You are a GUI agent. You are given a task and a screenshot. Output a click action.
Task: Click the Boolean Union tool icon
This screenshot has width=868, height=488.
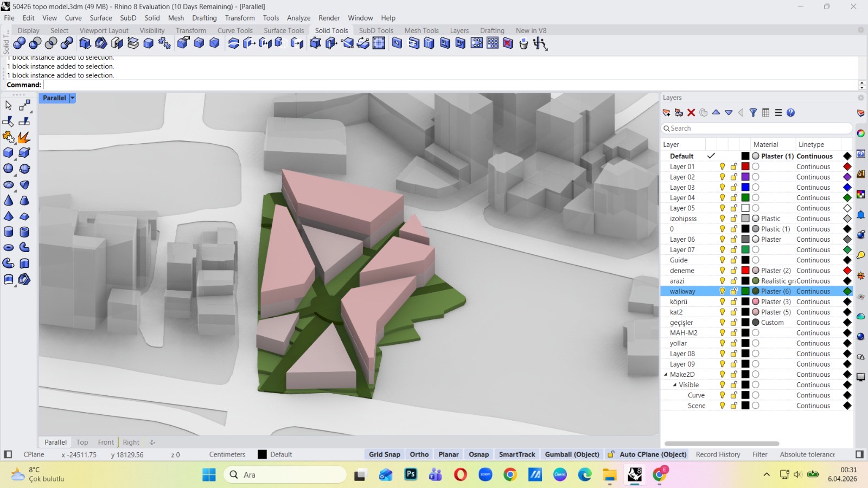tap(20, 43)
